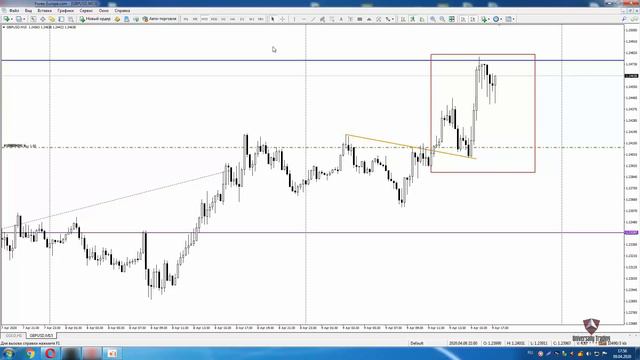Pick the trendline drawing tool

pyautogui.click(x=313, y=19)
